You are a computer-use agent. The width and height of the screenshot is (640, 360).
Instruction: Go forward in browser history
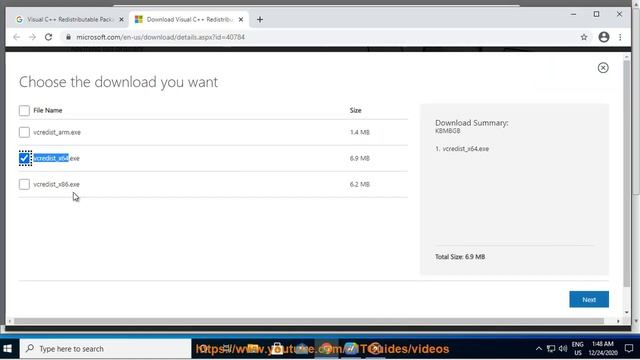[32, 37]
